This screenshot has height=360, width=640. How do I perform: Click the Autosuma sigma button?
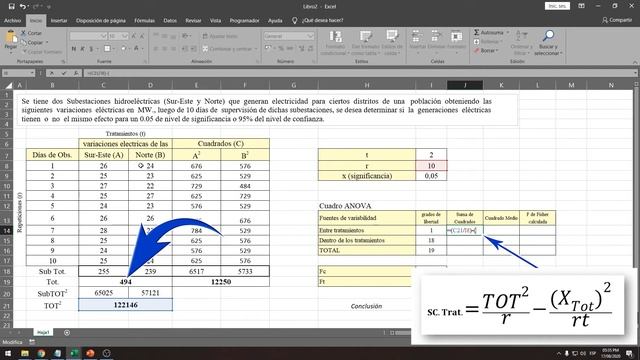click(488, 32)
